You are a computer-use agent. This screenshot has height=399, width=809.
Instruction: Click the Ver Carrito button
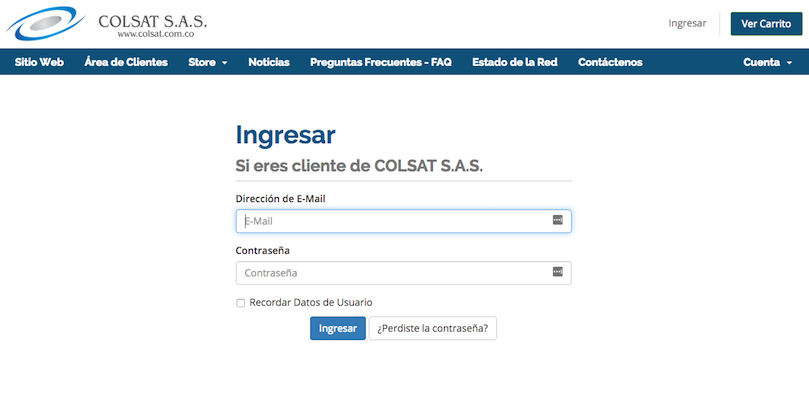[766, 24]
